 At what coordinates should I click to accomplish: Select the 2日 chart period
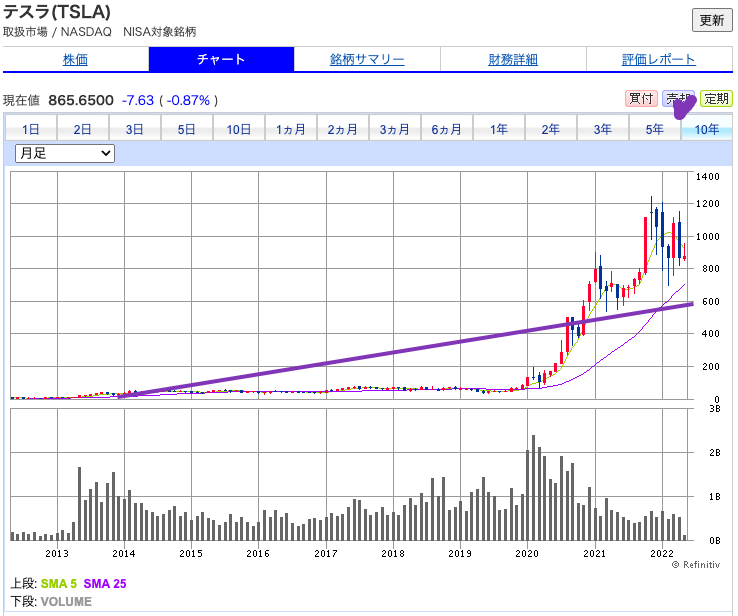point(82,129)
